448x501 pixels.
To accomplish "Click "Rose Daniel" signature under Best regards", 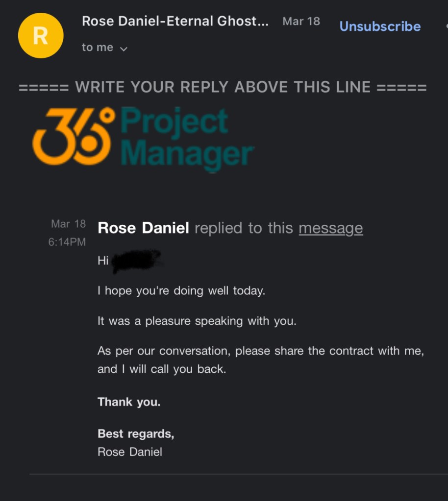I will coord(130,452).
